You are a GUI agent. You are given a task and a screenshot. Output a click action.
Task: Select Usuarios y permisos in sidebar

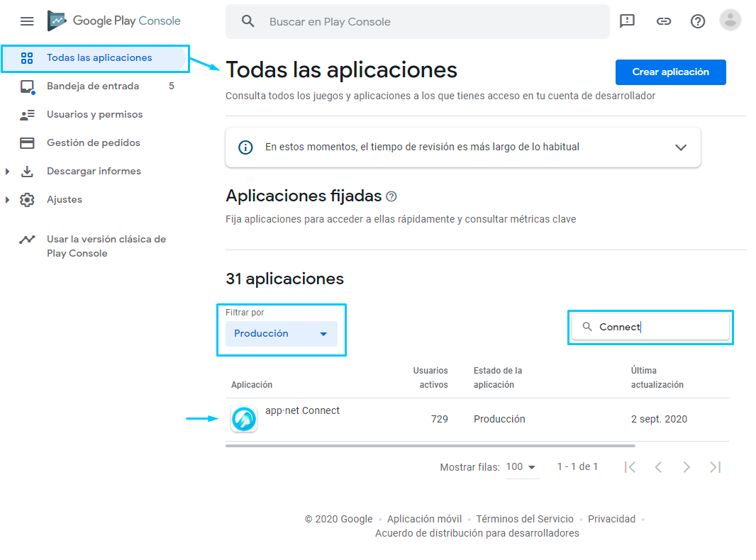[94, 115]
